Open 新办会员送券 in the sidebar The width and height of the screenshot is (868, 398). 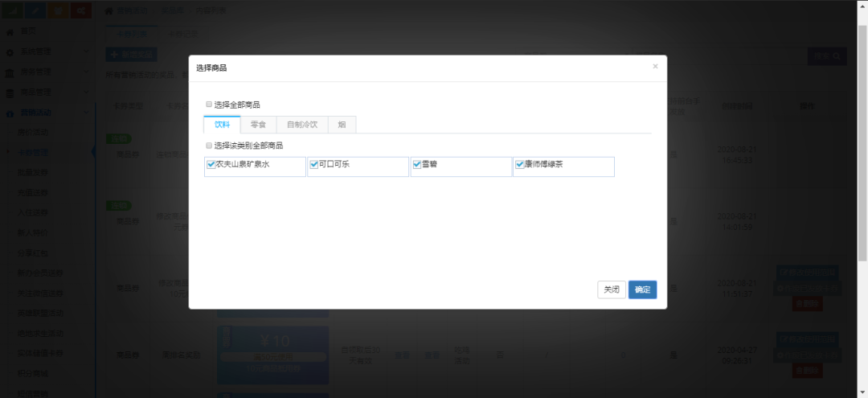(40, 273)
